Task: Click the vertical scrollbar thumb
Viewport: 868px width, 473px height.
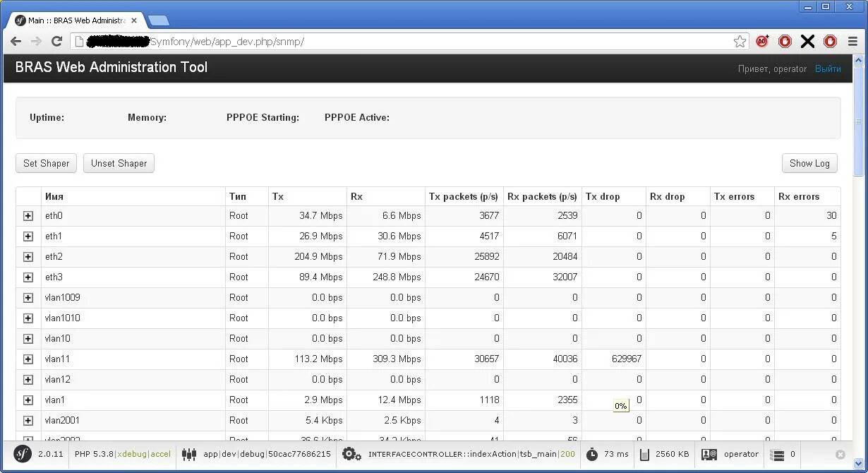Action: 858,121
